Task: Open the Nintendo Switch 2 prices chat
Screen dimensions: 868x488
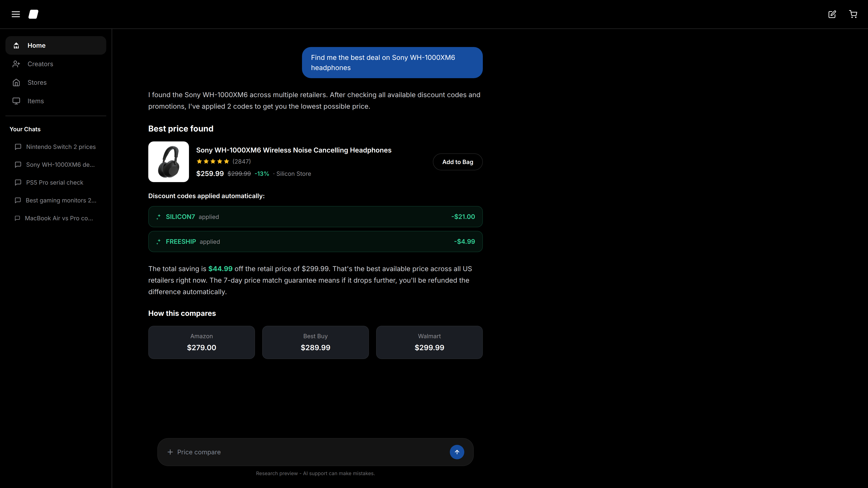Action: [x=61, y=146]
